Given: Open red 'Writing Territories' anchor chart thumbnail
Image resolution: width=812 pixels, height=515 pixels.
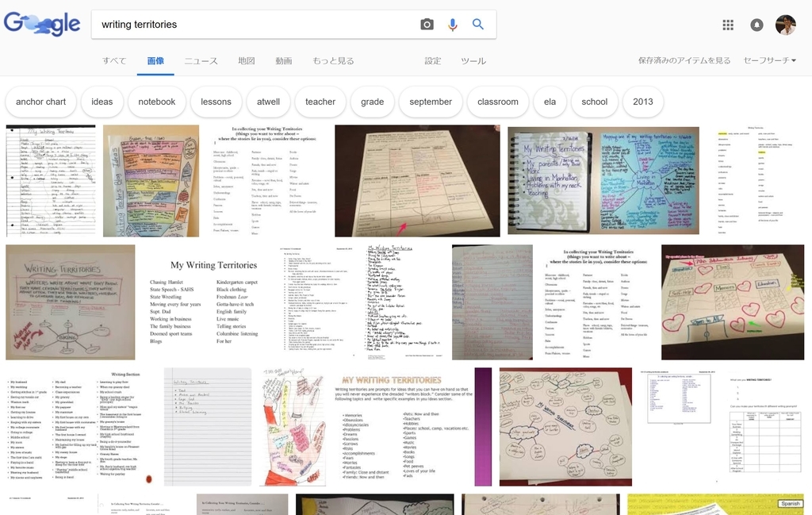Looking at the screenshot, I should [x=71, y=302].
